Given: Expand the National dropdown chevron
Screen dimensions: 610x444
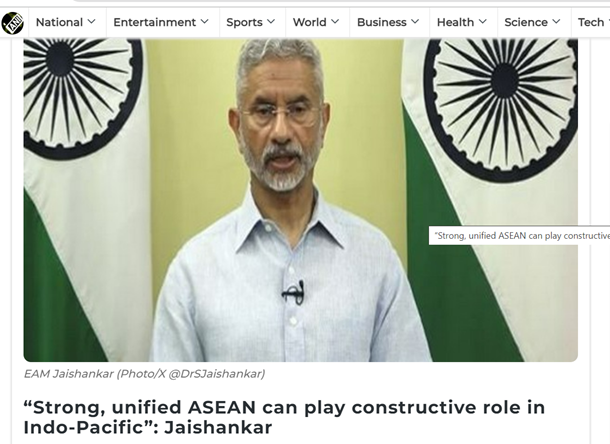Looking at the screenshot, I should pyautogui.click(x=92, y=22).
